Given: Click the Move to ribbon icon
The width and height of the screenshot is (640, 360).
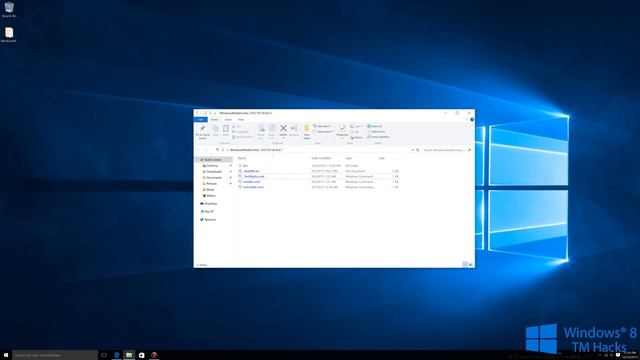Looking at the screenshot, I should [x=261, y=132].
